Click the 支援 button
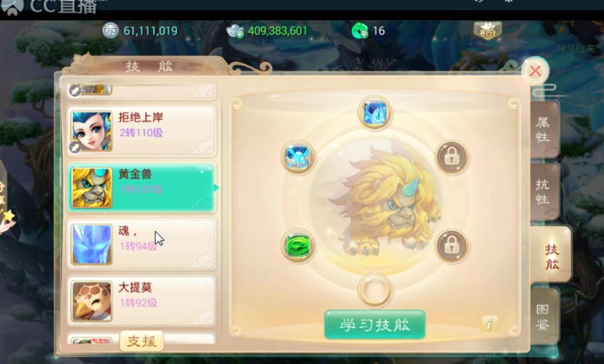The height and width of the screenshot is (364, 604). coord(141,341)
